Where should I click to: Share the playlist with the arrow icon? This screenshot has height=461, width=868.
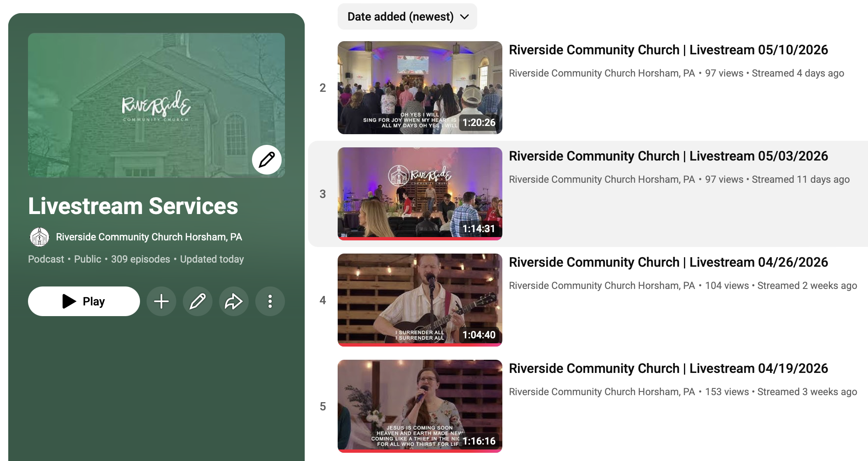(x=234, y=301)
